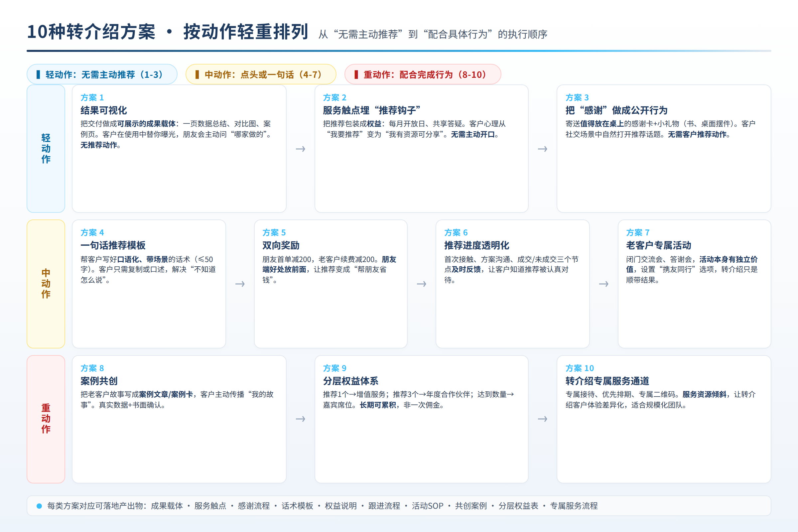Screen dimensions: 798x532
Task: Click the 双向奖励 heading
Action: [281, 245]
